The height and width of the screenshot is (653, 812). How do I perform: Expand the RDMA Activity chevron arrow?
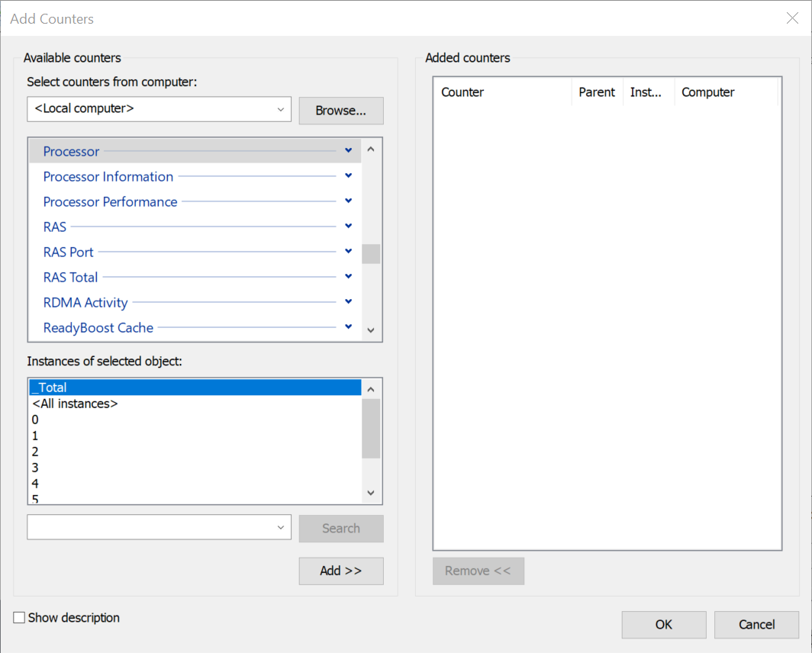348,302
